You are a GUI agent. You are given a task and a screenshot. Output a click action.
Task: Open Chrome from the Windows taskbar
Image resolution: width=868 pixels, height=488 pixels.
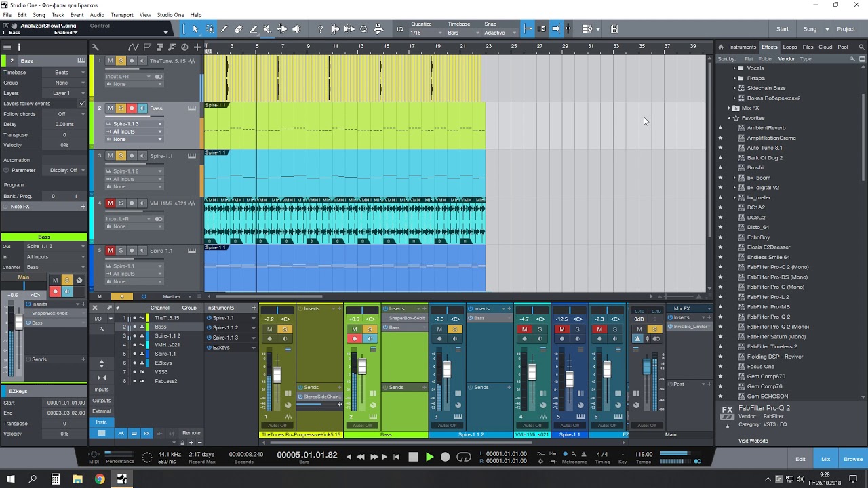tap(100, 479)
